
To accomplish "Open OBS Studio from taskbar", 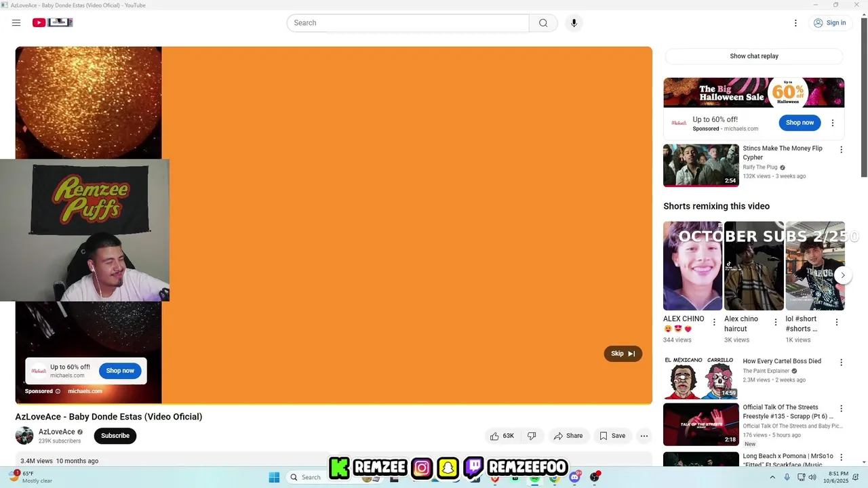I will [595, 477].
